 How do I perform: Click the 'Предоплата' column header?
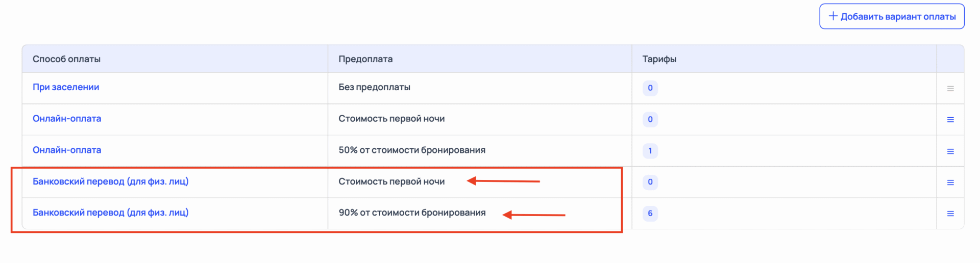click(x=365, y=59)
